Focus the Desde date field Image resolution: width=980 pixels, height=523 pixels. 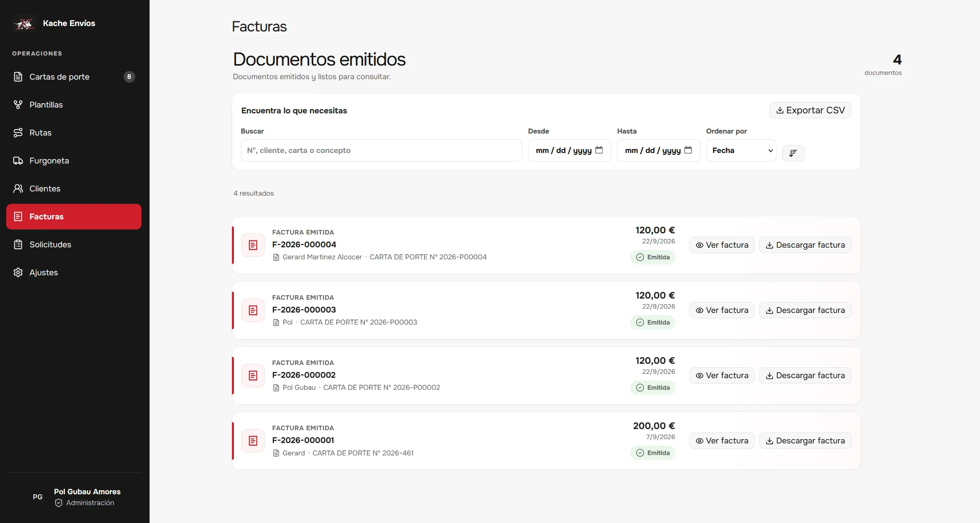coord(569,150)
